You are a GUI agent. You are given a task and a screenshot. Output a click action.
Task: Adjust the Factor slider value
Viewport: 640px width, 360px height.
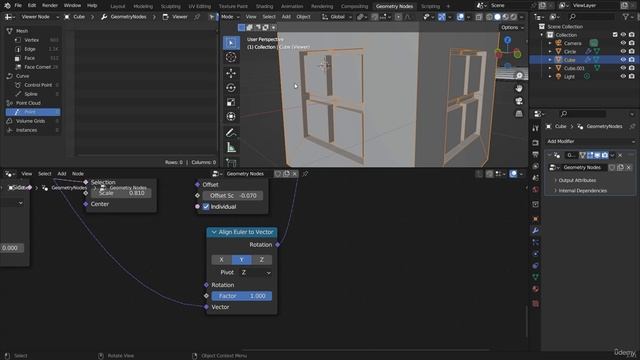(x=242, y=296)
